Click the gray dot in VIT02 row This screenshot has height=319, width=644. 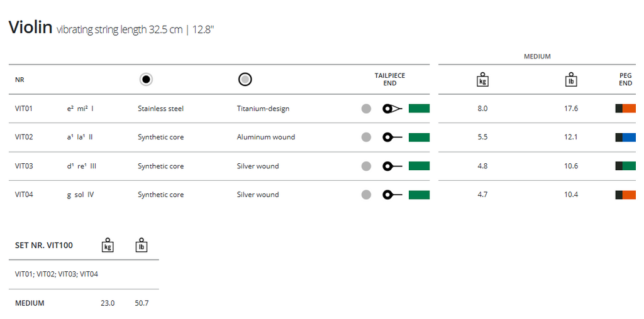[x=367, y=138]
